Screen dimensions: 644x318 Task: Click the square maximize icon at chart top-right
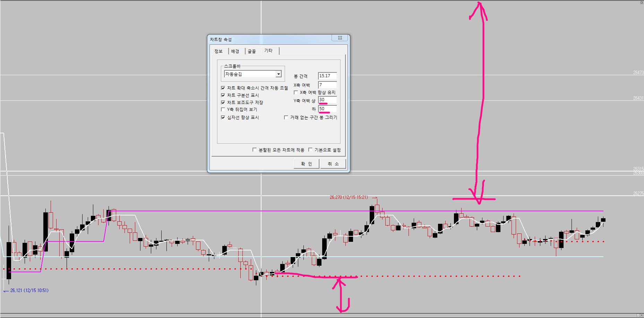pyautogui.click(x=641, y=2)
